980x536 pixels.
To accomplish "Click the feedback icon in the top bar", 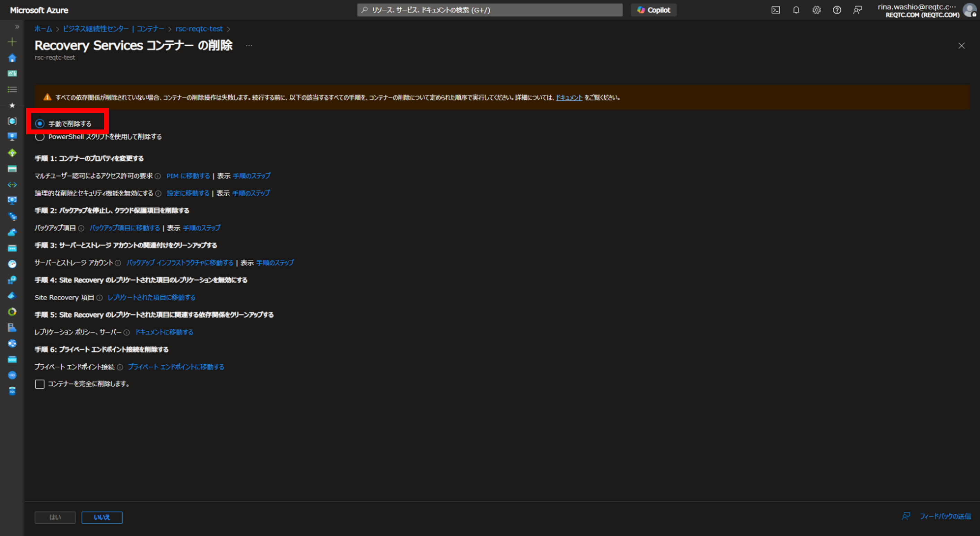I will point(857,10).
